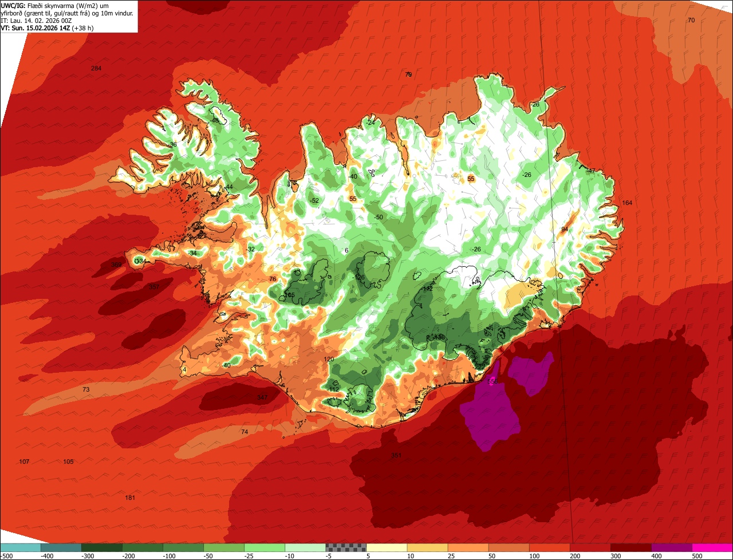Click legend label 500
This screenshot has height=560, width=733.
[697, 556]
